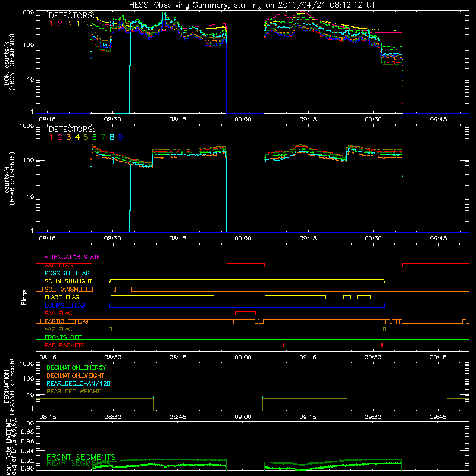
Task: Click the FRONTS_OFF flag label
Action: coord(63,337)
